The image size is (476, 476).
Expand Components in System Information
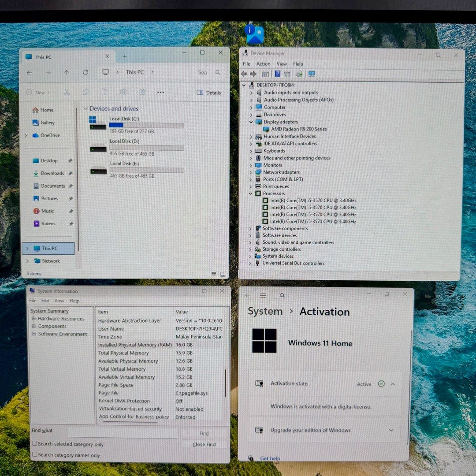(33, 326)
